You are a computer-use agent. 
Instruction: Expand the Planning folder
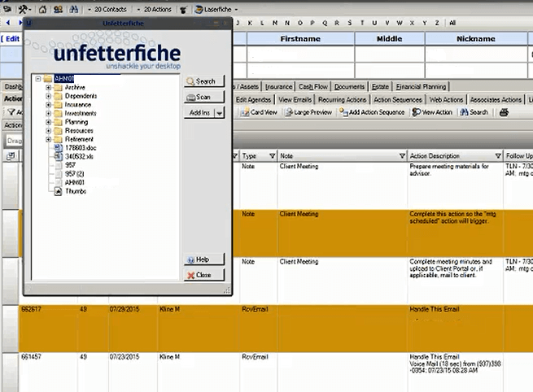(x=48, y=122)
